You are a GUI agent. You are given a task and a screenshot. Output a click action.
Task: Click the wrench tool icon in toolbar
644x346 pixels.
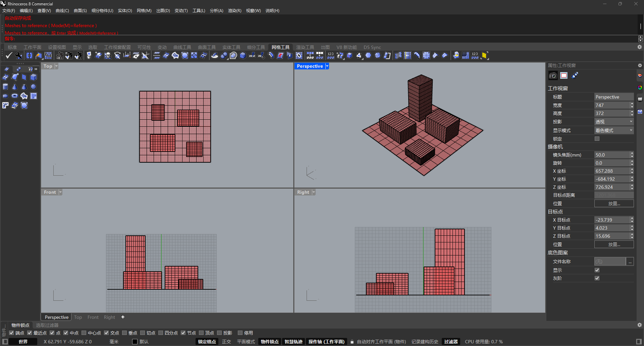(x=19, y=56)
